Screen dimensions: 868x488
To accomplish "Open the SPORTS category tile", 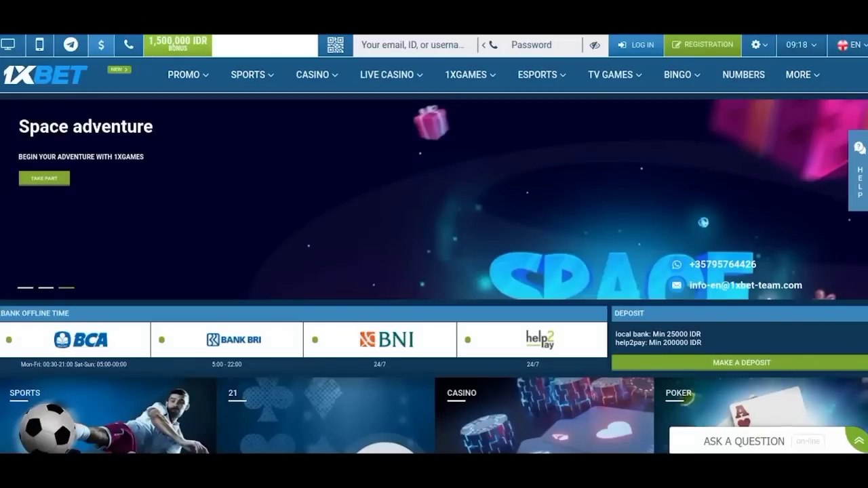I will 108,415.
